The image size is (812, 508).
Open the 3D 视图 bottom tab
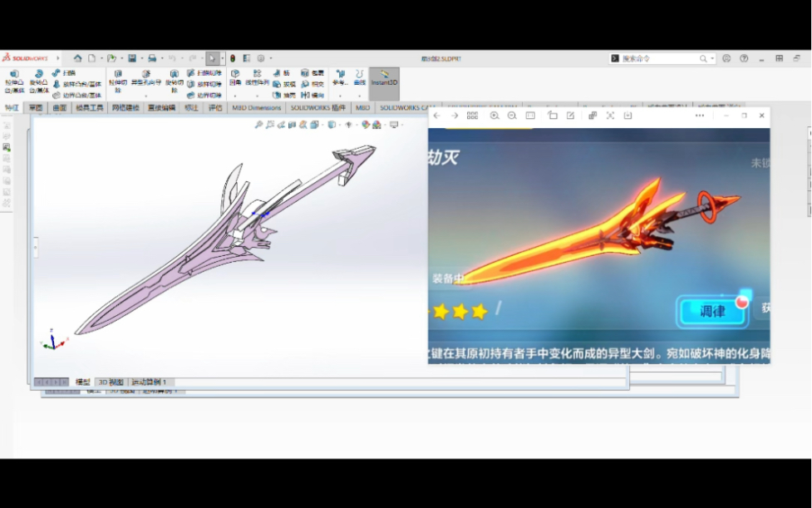(x=111, y=382)
